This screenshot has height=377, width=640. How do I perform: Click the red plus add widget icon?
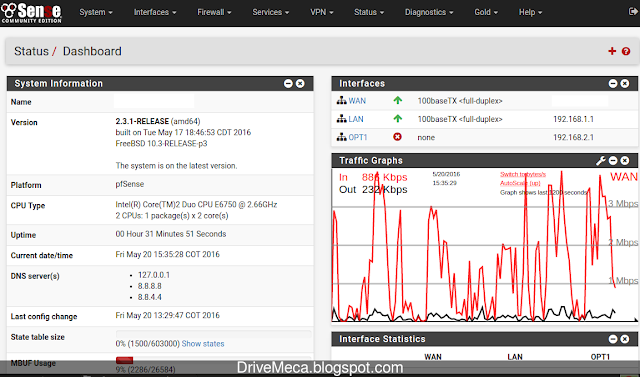tap(612, 51)
